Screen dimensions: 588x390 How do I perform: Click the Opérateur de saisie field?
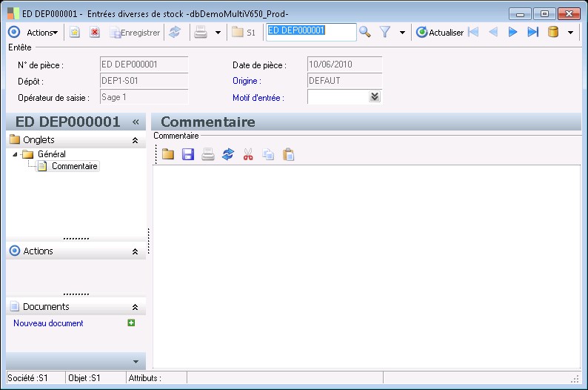(x=144, y=97)
